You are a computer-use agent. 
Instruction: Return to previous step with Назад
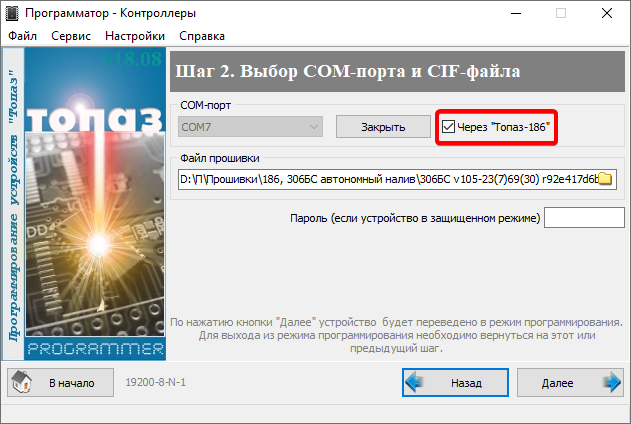pyautogui.click(x=455, y=383)
